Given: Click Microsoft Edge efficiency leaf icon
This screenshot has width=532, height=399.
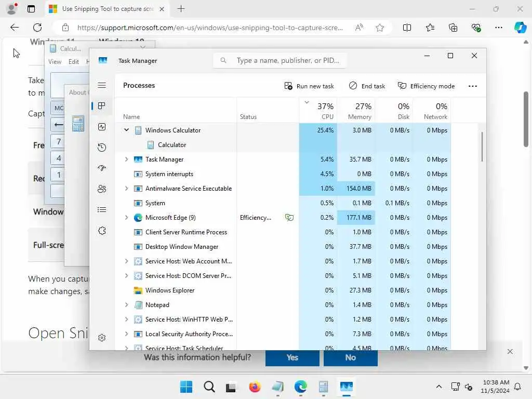Looking at the screenshot, I should [289, 218].
